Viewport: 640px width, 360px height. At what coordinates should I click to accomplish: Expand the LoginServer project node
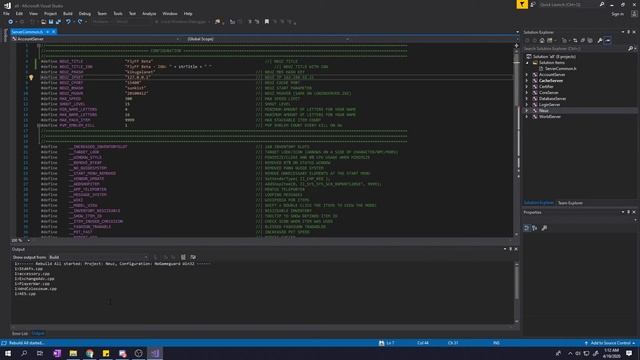(x=527, y=105)
